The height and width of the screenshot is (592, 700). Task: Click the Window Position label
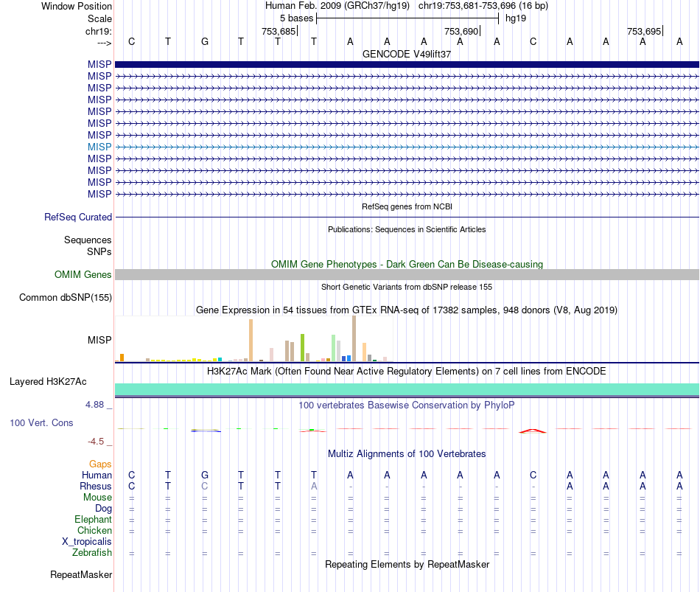77,6
